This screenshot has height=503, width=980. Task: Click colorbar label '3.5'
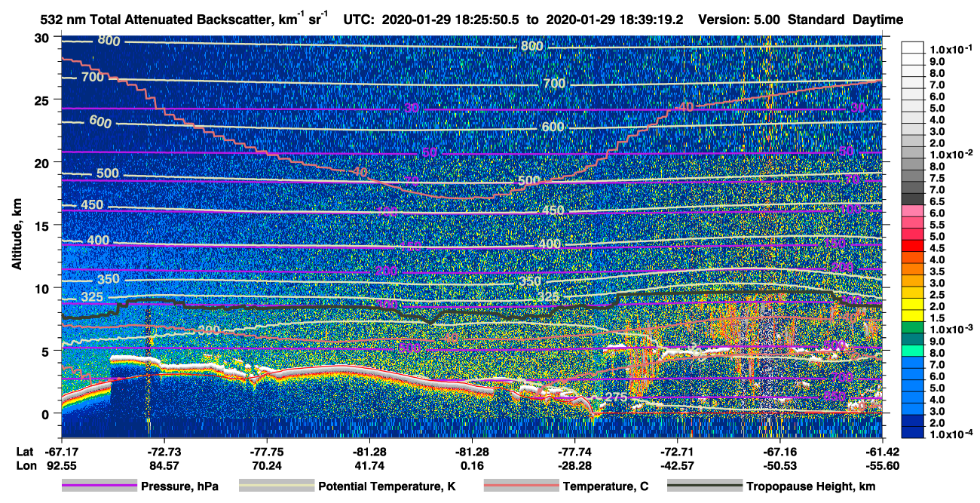(937, 271)
